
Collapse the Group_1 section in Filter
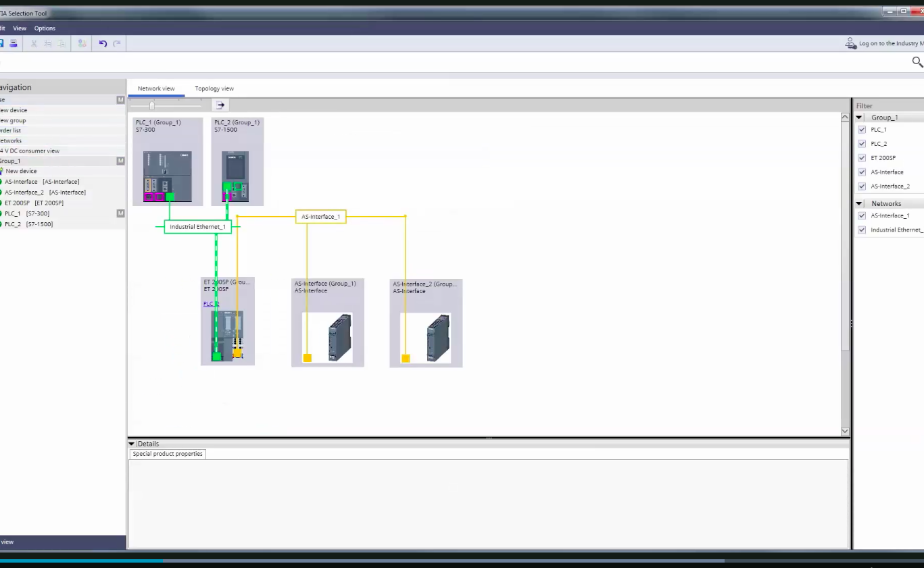click(859, 117)
